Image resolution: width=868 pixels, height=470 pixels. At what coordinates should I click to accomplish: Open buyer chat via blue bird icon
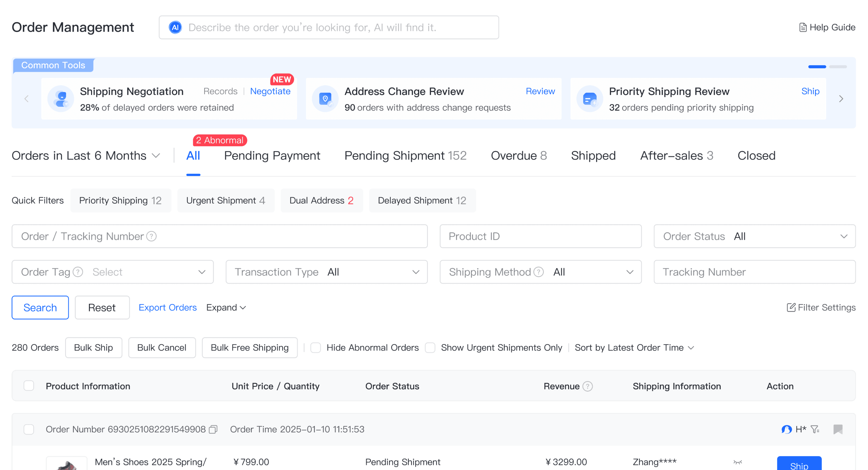click(786, 429)
